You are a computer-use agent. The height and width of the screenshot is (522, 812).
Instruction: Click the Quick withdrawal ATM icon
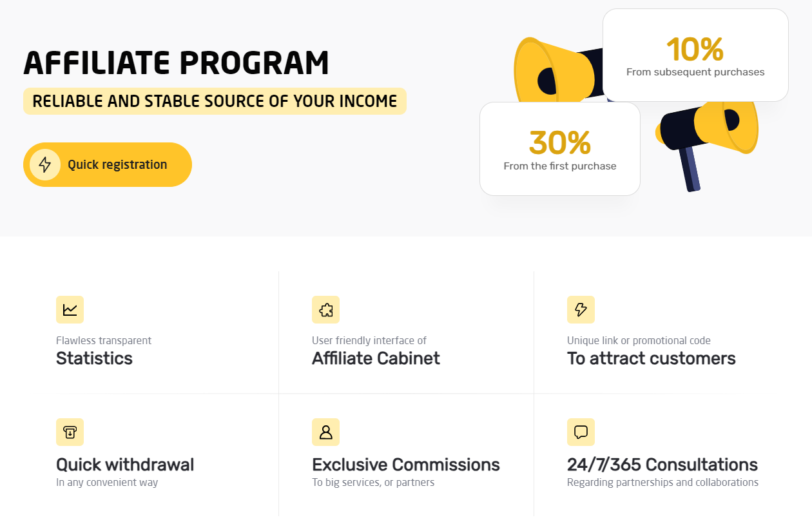pos(70,432)
